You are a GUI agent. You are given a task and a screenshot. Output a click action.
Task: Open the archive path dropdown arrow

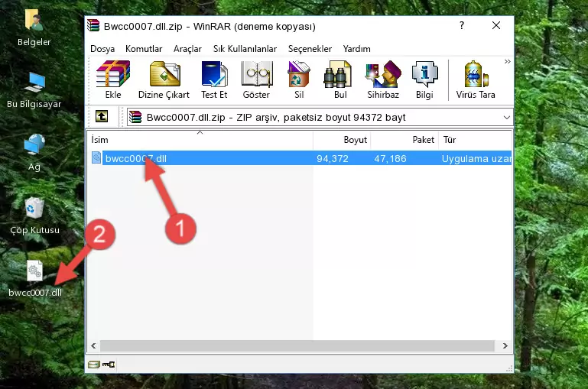(x=506, y=117)
